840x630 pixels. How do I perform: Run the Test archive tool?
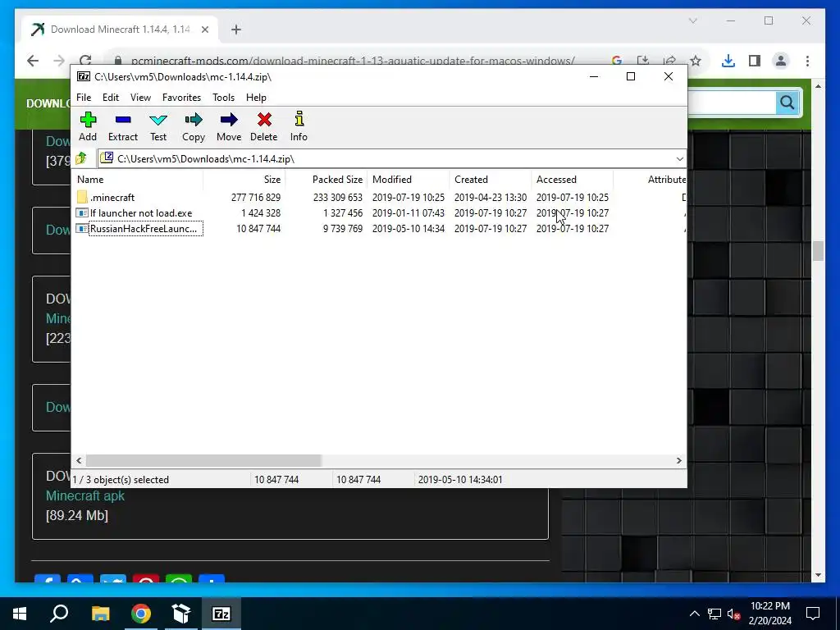pos(158,120)
